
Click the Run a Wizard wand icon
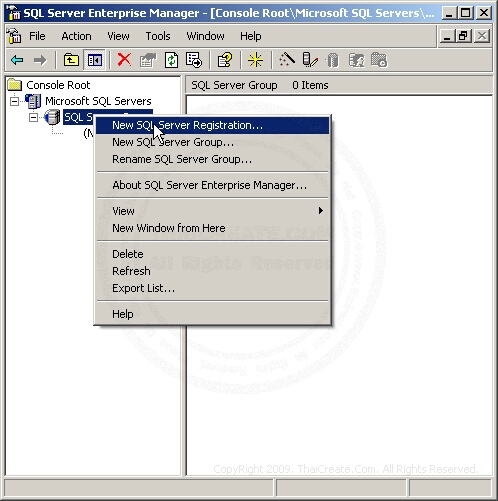point(287,60)
